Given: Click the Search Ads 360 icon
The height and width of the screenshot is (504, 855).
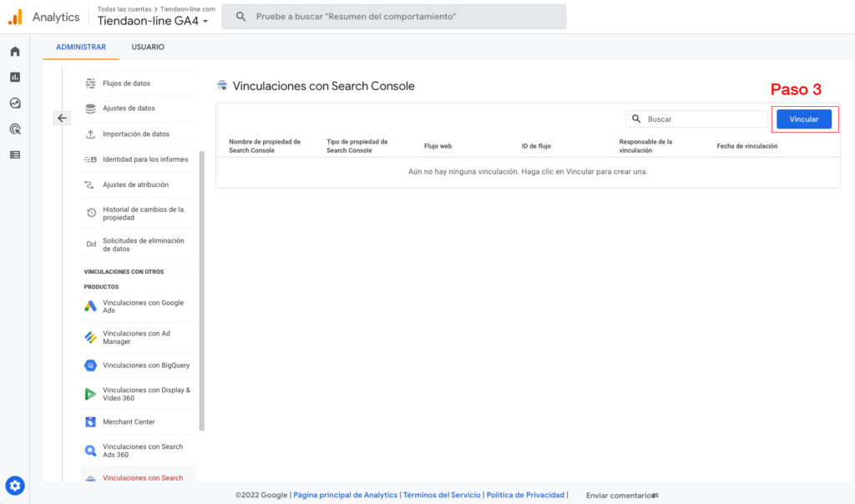Looking at the screenshot, I should [x=90, y=451].
